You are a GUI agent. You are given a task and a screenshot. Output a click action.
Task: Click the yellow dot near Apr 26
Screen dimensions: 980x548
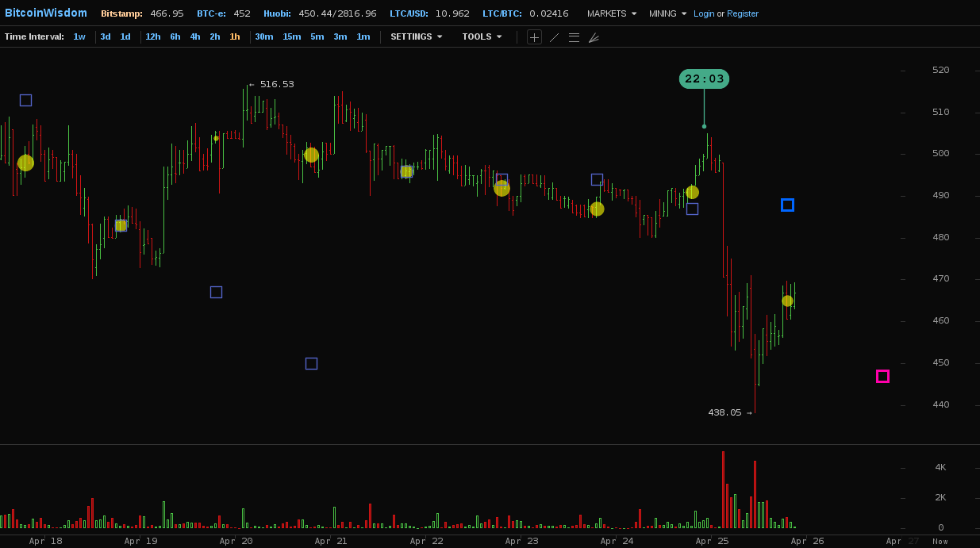[787, 301]
